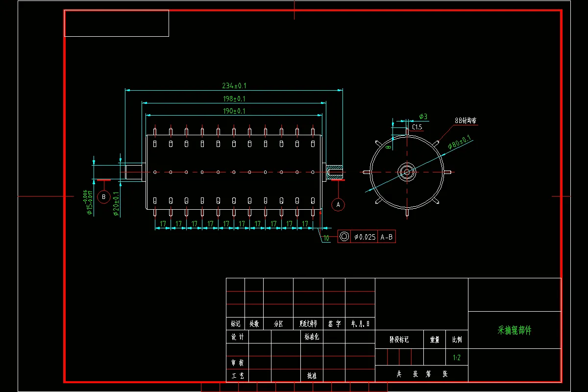
Task: Click the A-B datum reference cell
Action: tap(387, 237)
